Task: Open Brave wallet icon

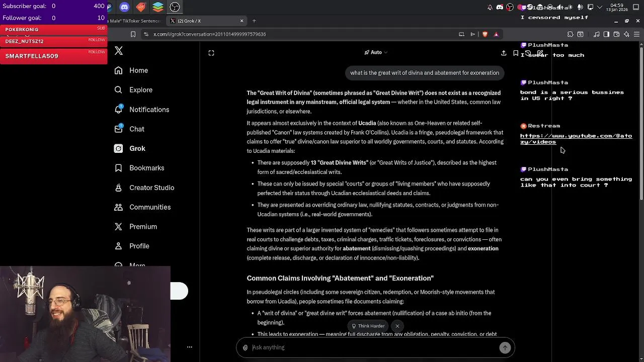Action: [616, 34]
